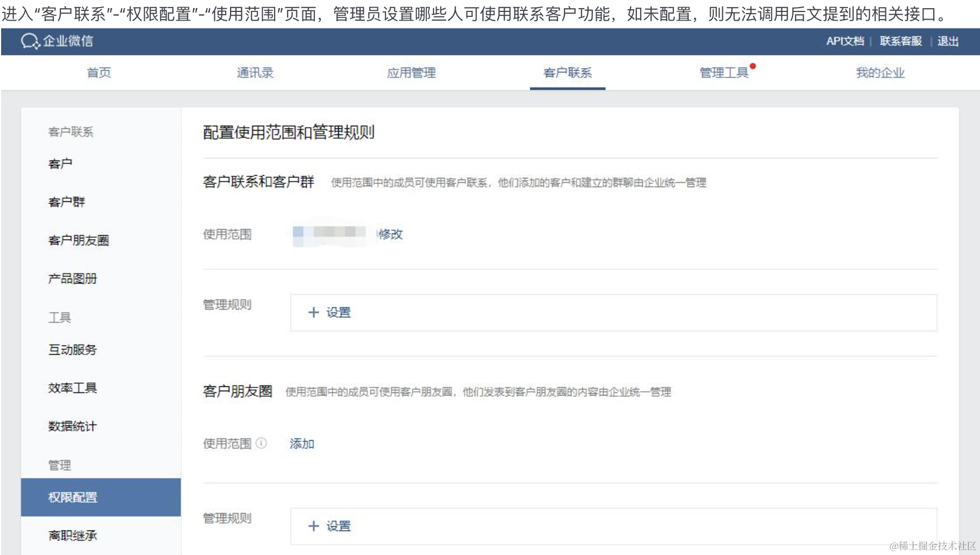Open the 管理工具 tab
This screenshot has height=555, width=980.
724,72
